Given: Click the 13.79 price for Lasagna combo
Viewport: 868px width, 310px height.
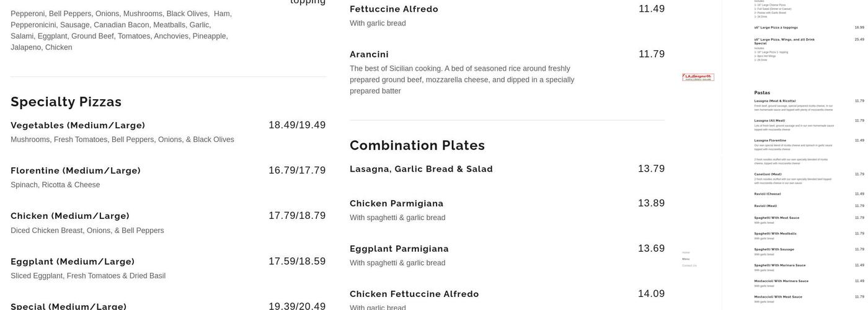Looking at the screenshot, I should point(651,169).
